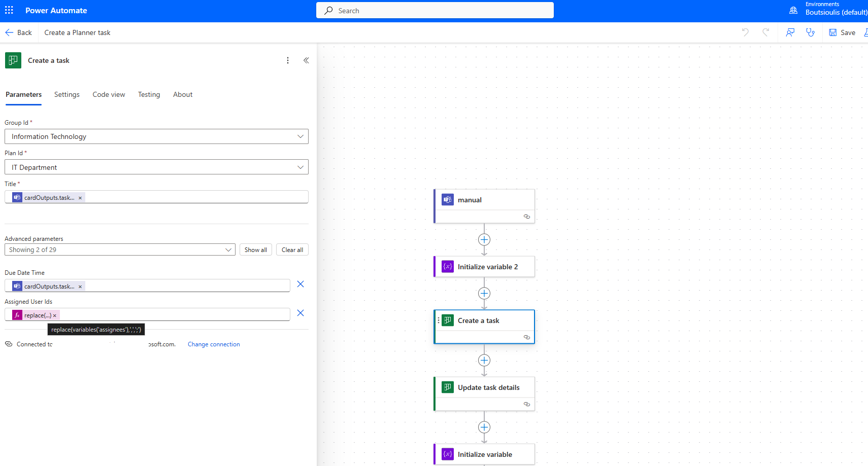
Task: Click the Power Automate home title
Action: coord(56,11)
